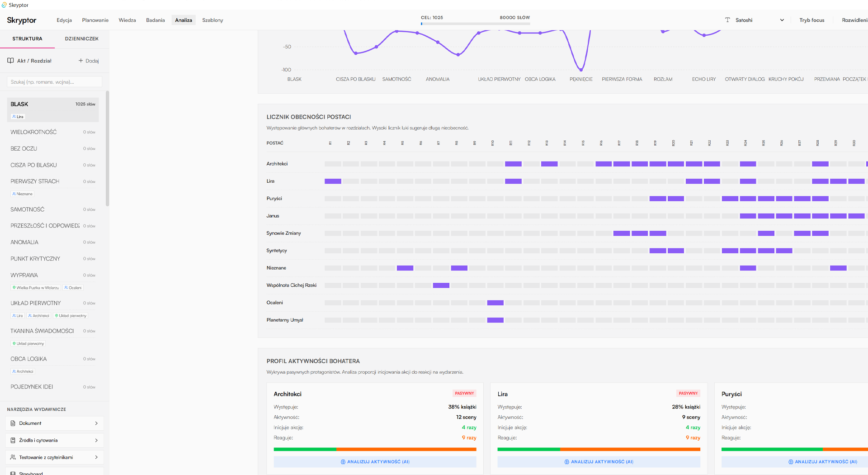
Task: Open the Planowanie menu
Action: [95, 20]
